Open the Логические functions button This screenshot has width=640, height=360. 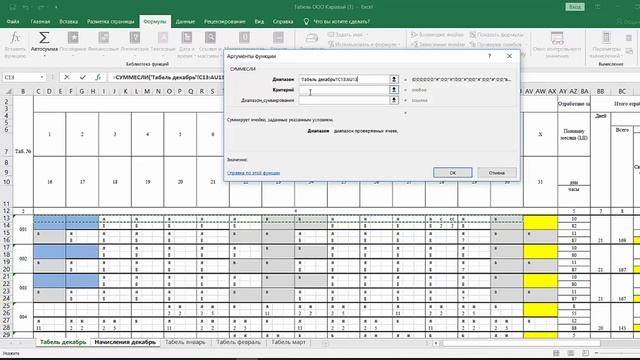(x=135, y=43)
